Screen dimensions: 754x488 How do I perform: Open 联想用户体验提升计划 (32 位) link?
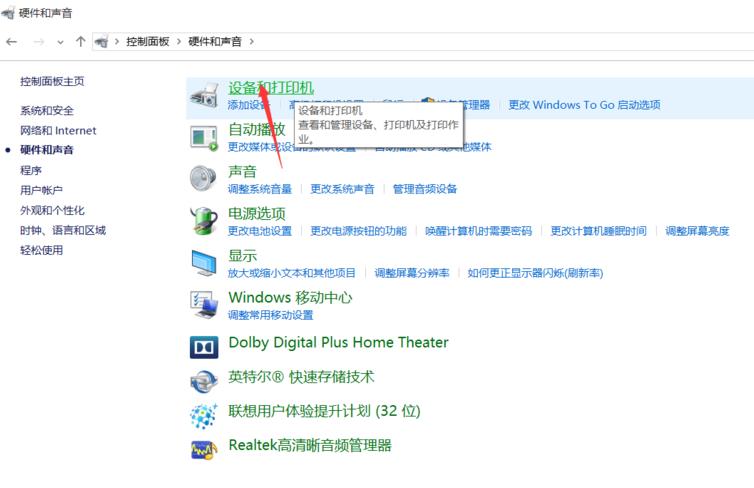325,411
